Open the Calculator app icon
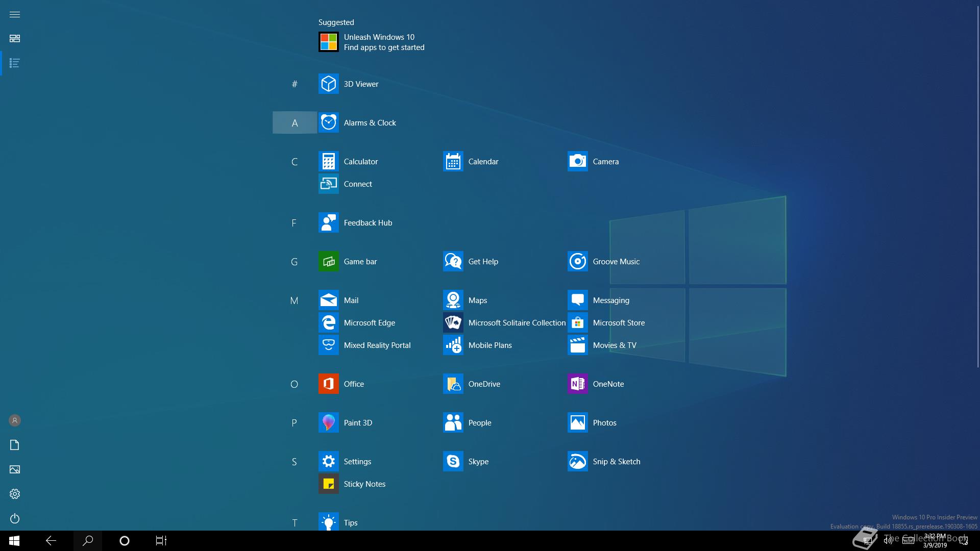The width and height of the screenshot is (980, 551). [x=328, y=161]
